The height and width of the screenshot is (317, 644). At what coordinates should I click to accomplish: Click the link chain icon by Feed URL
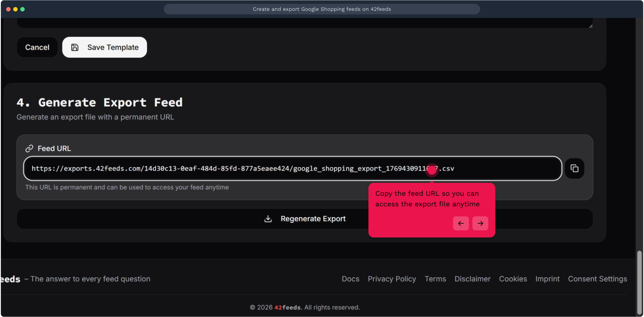pyautogui.click(x=29, y=149)
